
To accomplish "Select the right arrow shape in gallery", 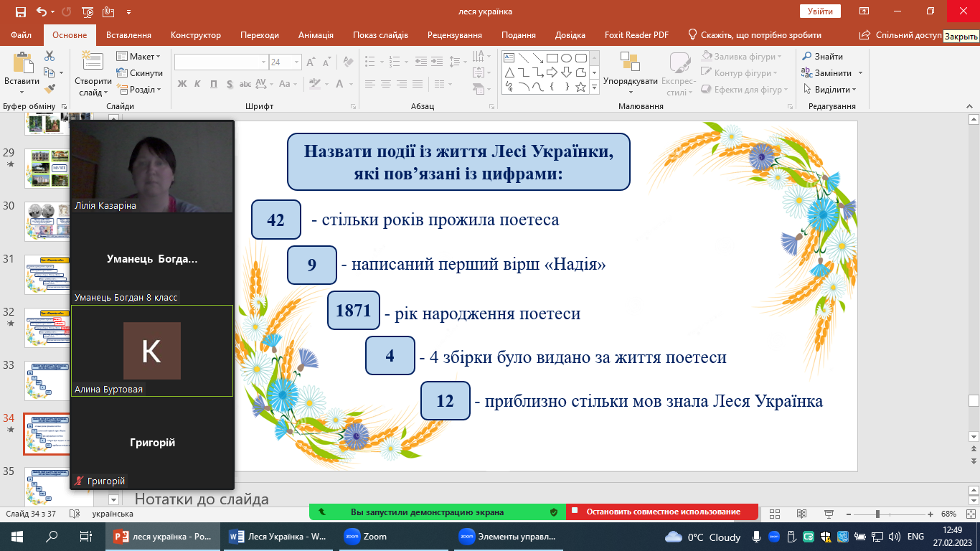I will coord(552,72).
